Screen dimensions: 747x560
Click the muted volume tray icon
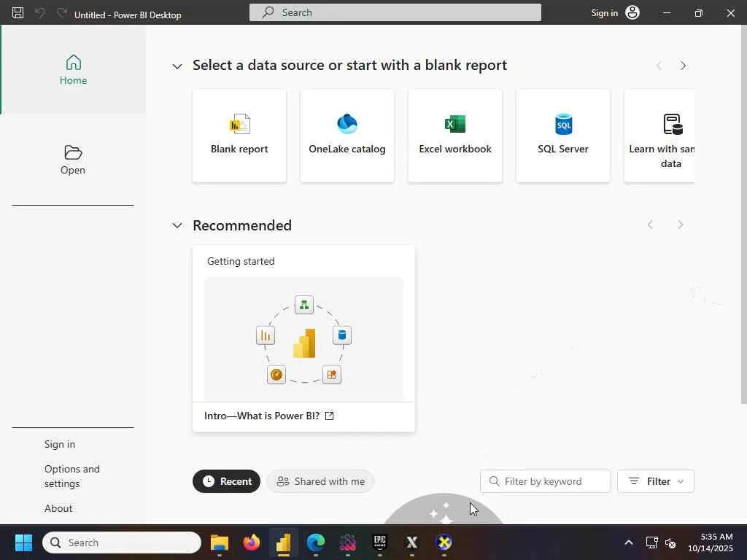click(670, 542)
